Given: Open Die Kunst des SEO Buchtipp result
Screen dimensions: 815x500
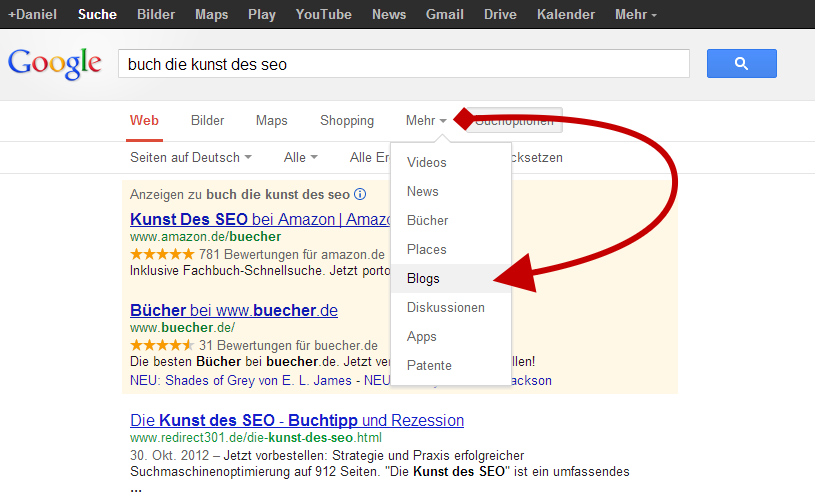Looking at the screenshot, I should pyautogui.click(x=297, y=420).
